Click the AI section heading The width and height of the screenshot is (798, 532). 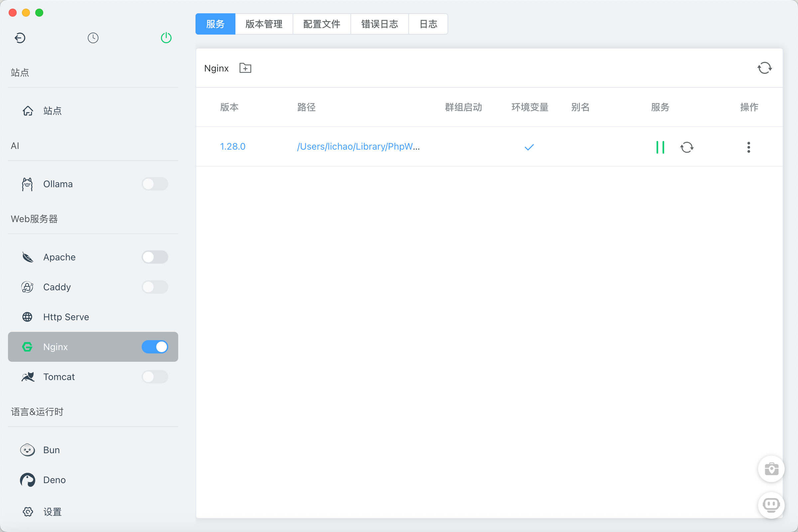(15, 146)
